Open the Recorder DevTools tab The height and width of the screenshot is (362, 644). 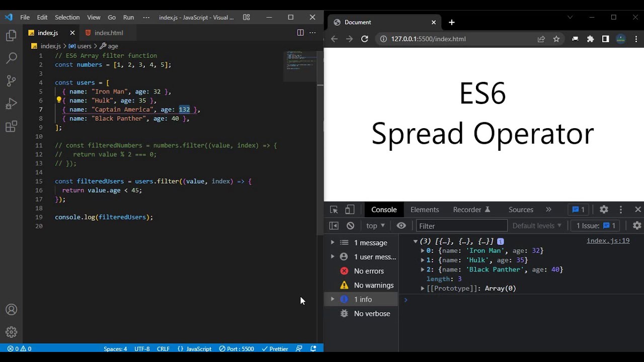pos(471,210)
